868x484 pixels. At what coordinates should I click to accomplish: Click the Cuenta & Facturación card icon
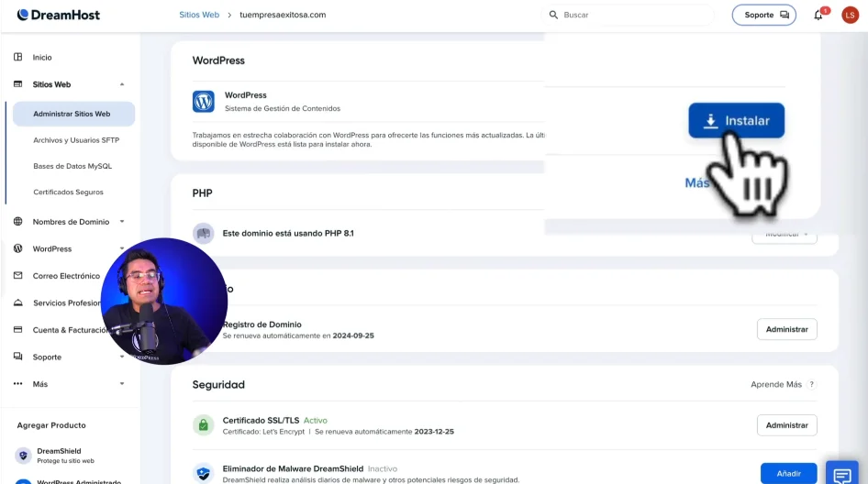pyautogui.click(x=17, y=330)
